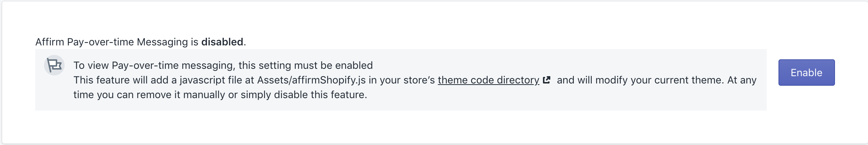This screenshot has height=145, width=868.
Task: Click the bold word disabled
Action: (222, 42)
